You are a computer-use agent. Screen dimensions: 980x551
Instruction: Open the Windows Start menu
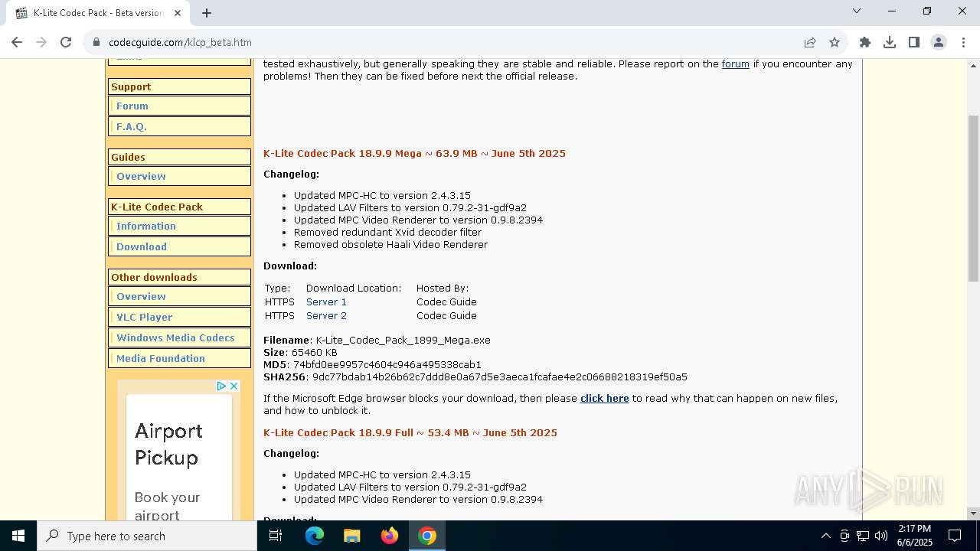(x=18, y=536)
